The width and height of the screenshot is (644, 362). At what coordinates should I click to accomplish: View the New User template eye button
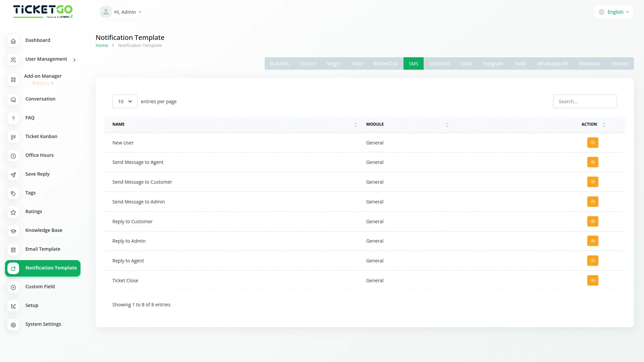click(593, 142)
